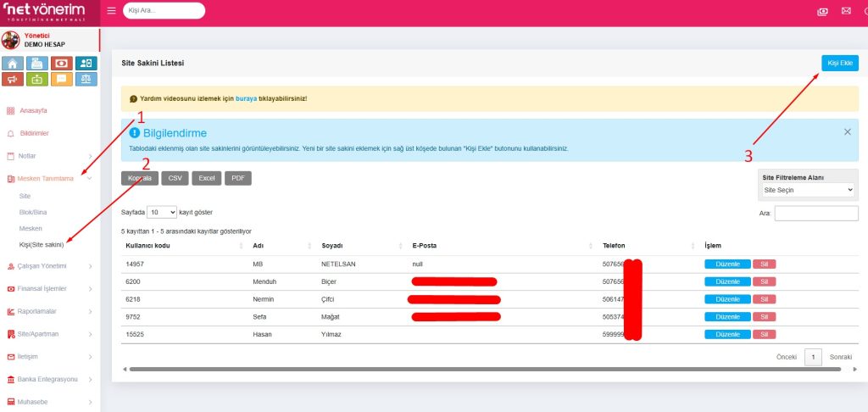Viewport: 868px width, 412px height.
Task: Click the envelope mail icon in header
Action: (x=845, y=11)
